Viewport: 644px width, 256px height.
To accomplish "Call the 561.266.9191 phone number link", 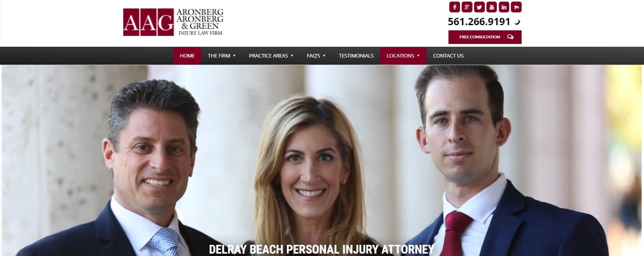I will (479, 22).
